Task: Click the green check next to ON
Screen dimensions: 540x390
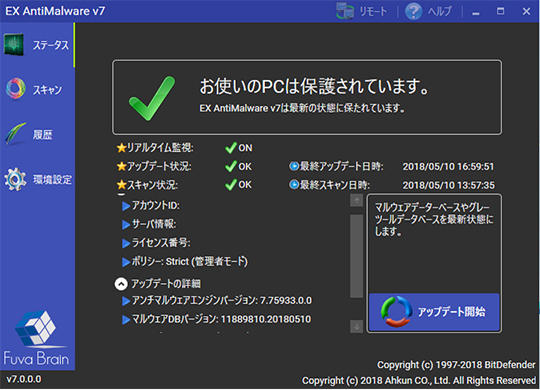Action: (x=231, y=148)
